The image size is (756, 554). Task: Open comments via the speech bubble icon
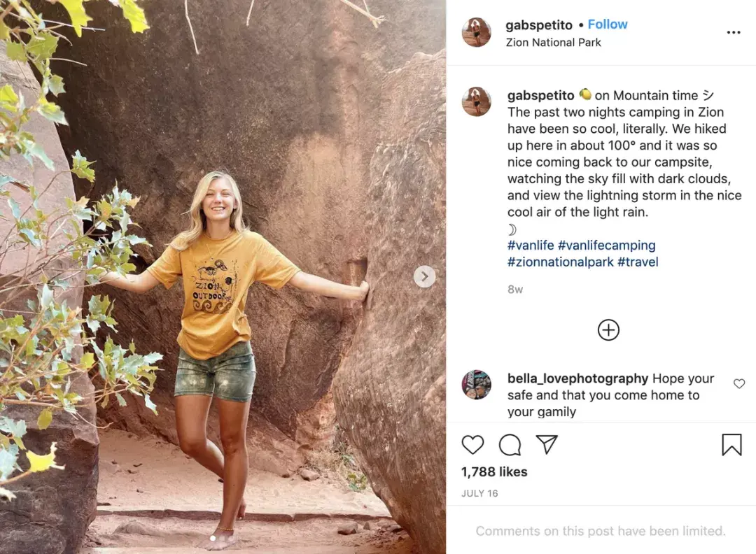[510, 445]
